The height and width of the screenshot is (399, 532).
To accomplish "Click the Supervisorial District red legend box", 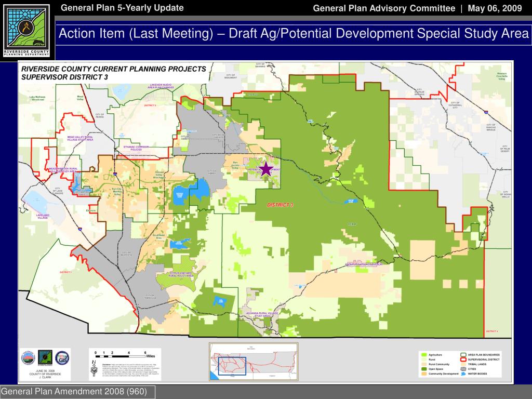I will [x=463, y=360].
